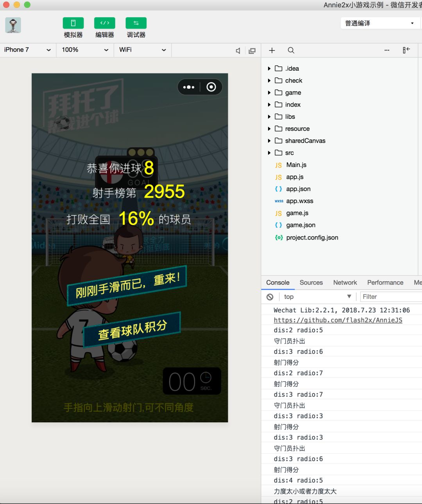The width and height of the screenshot is (422, 504).
Task: Tap the mini program three-dots menu
Action: (189, 87)
